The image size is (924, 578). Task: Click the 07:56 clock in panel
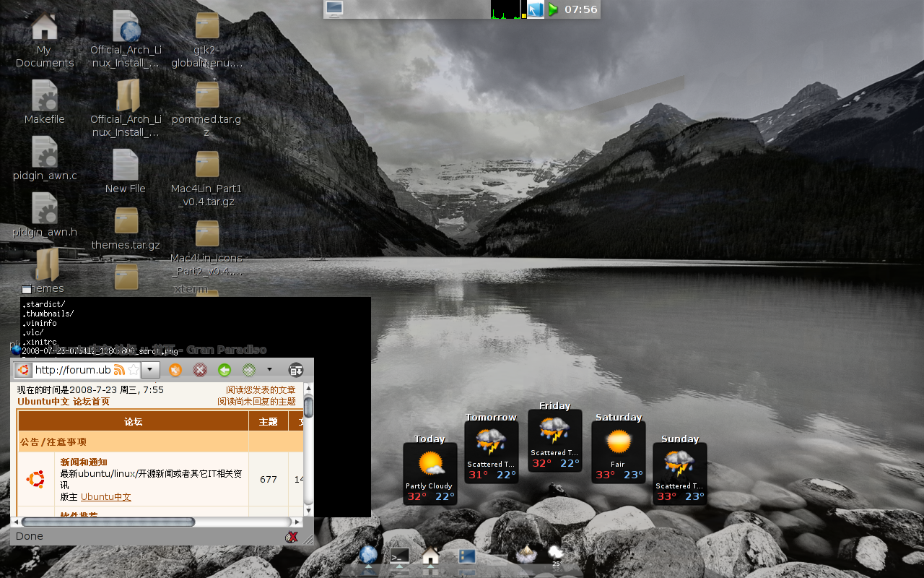581,9
